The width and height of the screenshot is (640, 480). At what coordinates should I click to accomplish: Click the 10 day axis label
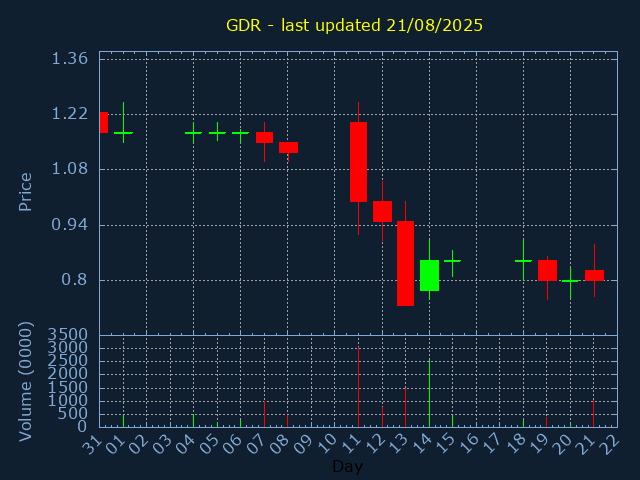(x=327, y=444)
